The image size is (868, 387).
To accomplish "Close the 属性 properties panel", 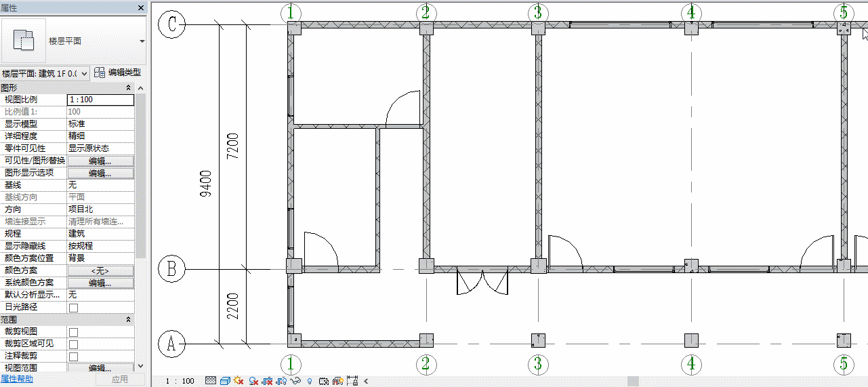I will click(x=140, y=7).
